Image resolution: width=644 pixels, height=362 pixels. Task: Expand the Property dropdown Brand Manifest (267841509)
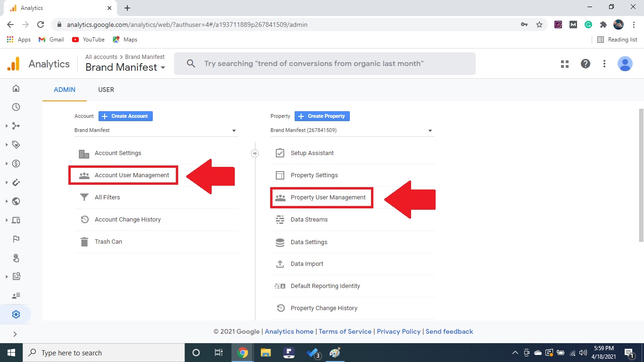click(x=352, y=131)
